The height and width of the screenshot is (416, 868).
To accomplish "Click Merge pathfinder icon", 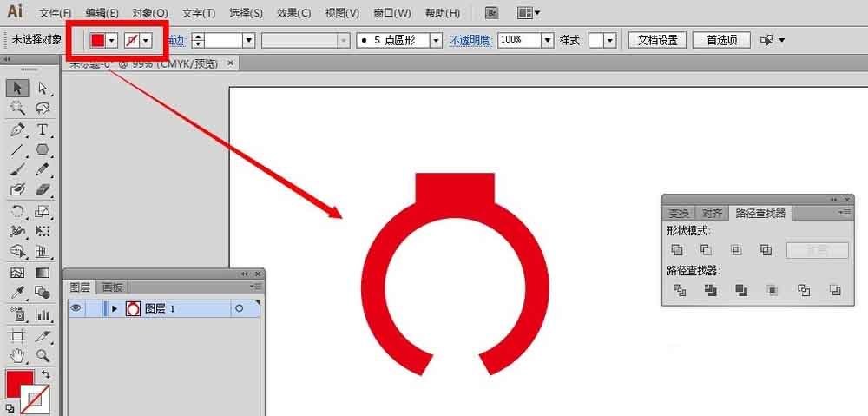I will (742, 290).
